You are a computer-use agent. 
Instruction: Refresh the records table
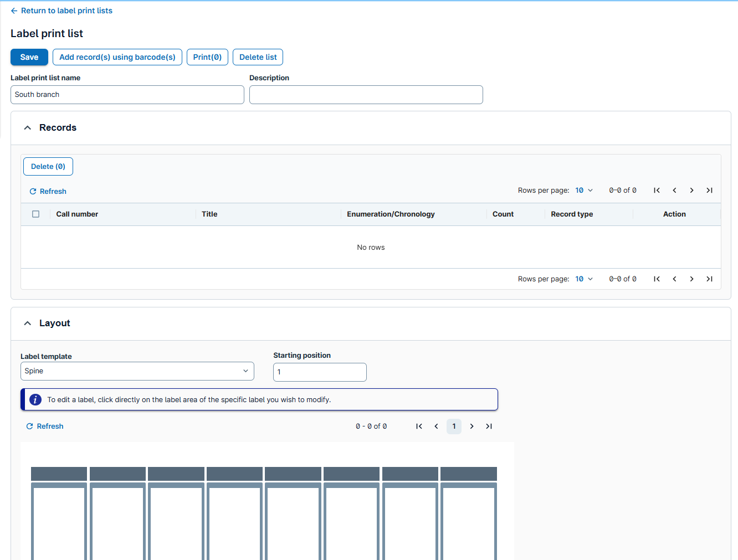click(48, 192)
